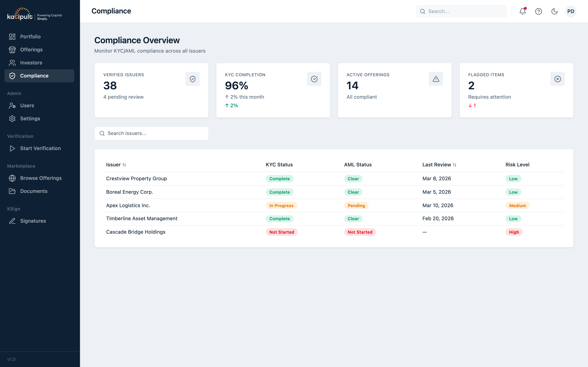Toggle dark mode with the moon icon

pos(555,11)
